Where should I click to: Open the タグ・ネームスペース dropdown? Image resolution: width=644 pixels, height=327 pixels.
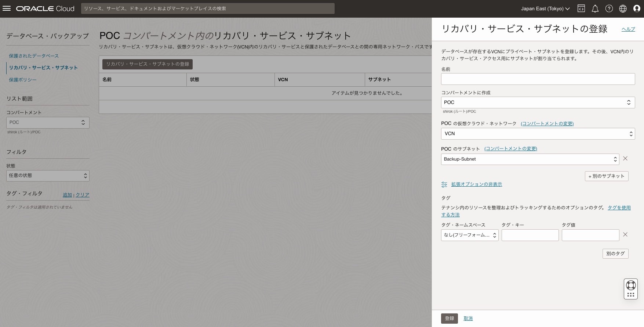click(470, 235)
